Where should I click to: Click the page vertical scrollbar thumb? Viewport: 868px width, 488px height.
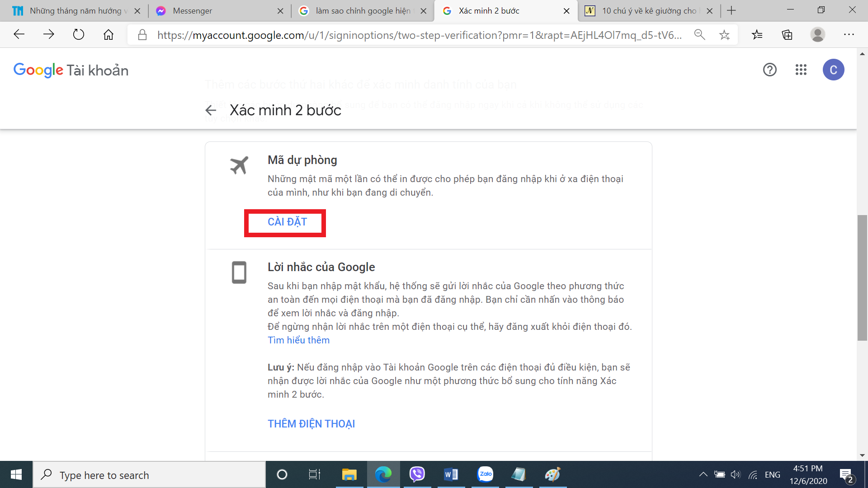(x=862, y=278)
